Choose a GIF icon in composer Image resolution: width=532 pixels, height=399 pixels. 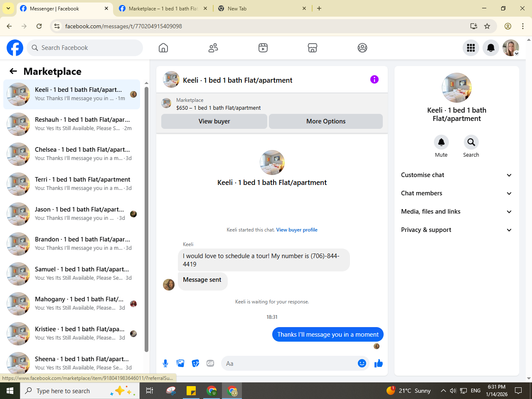[210, 363]
